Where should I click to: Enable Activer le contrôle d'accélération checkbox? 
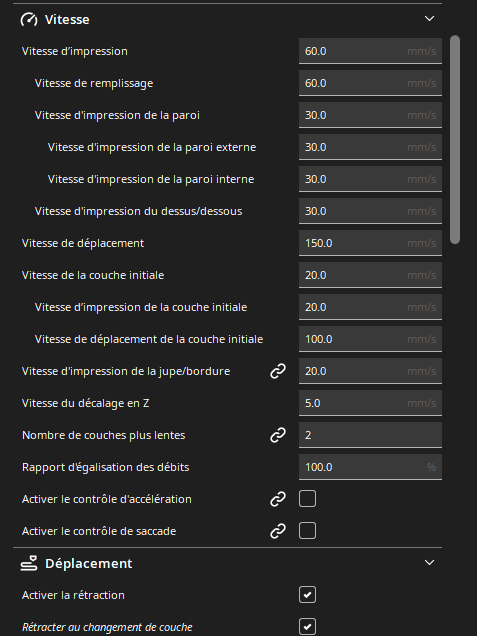coord(307,499)
